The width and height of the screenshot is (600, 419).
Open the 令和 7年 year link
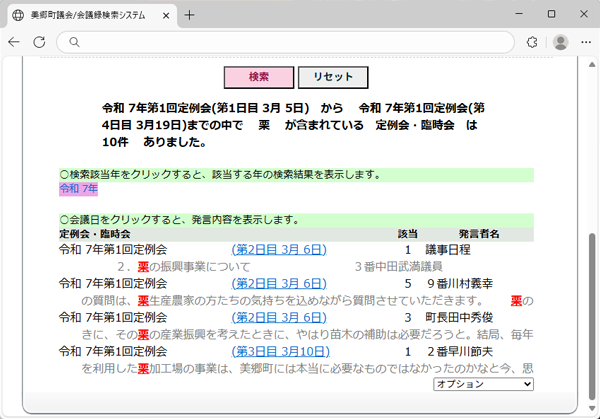[x=78, y=189]
